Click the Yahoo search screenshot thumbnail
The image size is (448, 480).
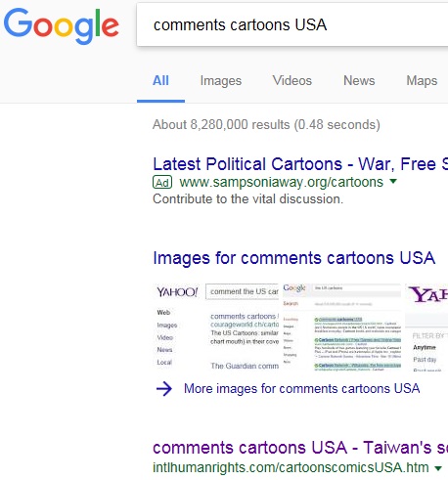[x=216, y=327]
